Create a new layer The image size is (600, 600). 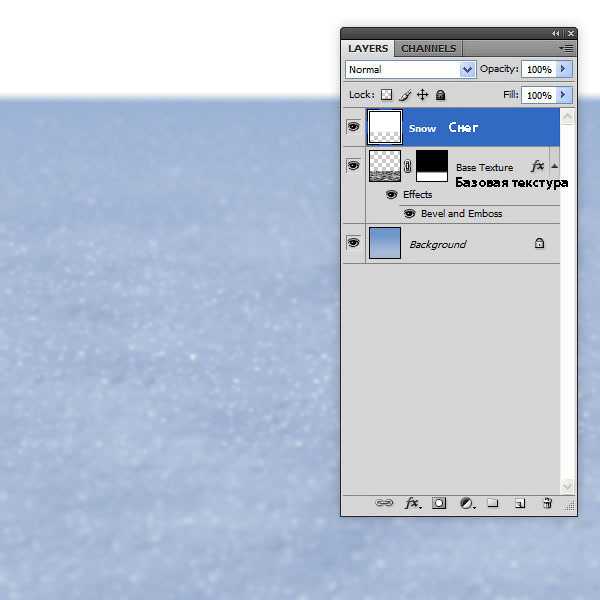pyautogui.click(x=520, y=503)
